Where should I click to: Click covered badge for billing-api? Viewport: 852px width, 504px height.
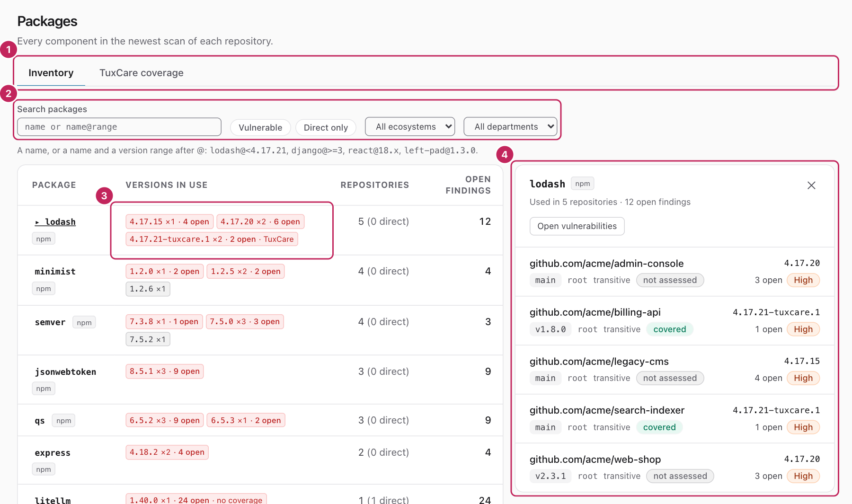click(x=669, y=329)
